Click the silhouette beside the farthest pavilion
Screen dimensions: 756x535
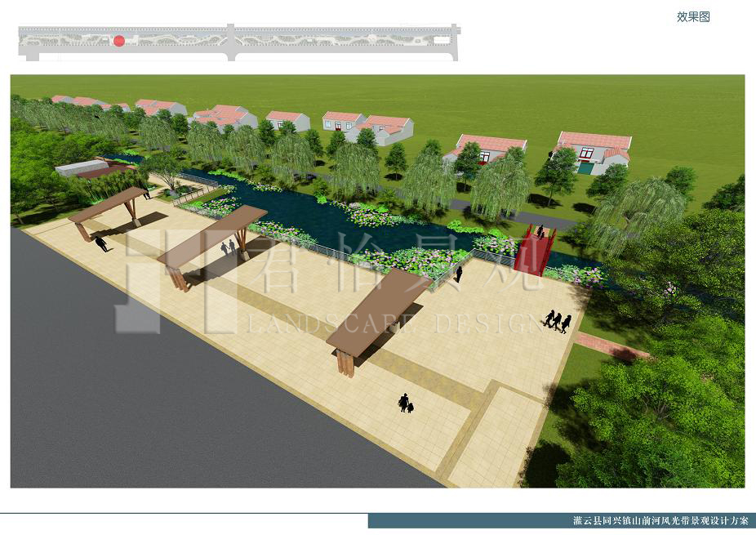coord(102,243)
